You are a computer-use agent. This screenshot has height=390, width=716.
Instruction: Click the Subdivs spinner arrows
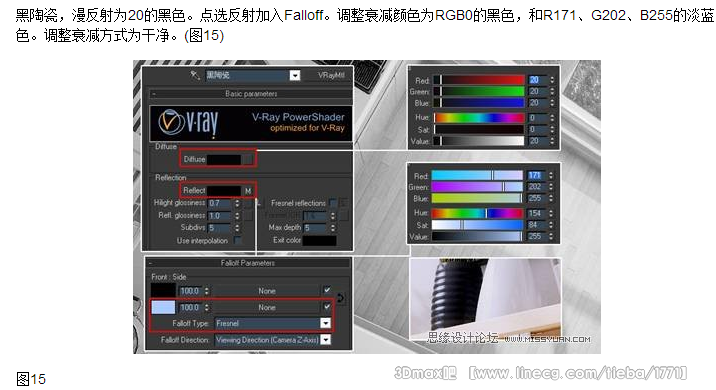[x=237, y=227]
